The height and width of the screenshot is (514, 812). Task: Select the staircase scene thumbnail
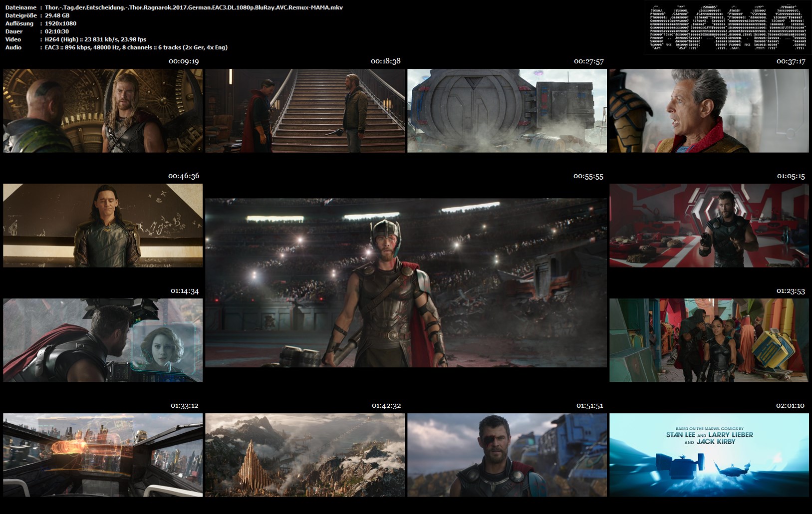click(305, 111)
